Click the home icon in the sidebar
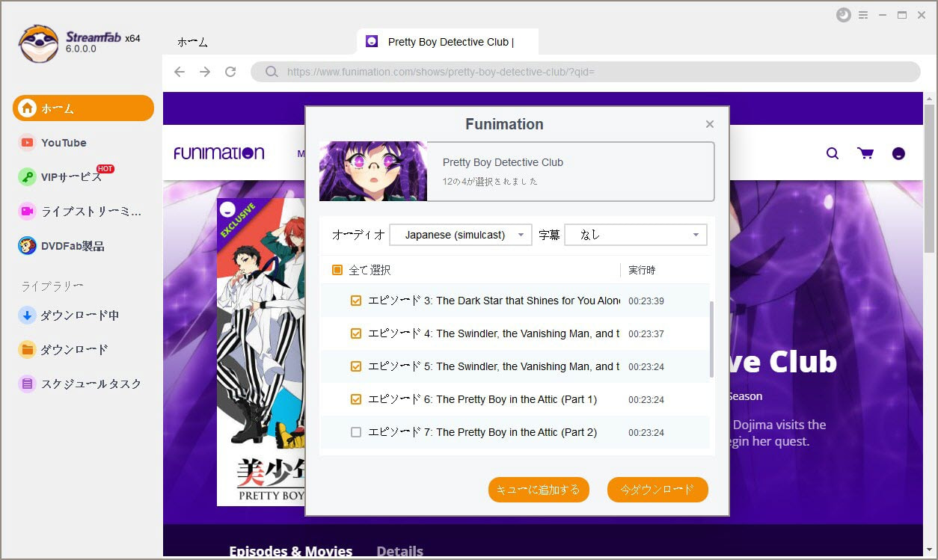The width and height of the screenshot is (938, 560). (x=28, y=108)
